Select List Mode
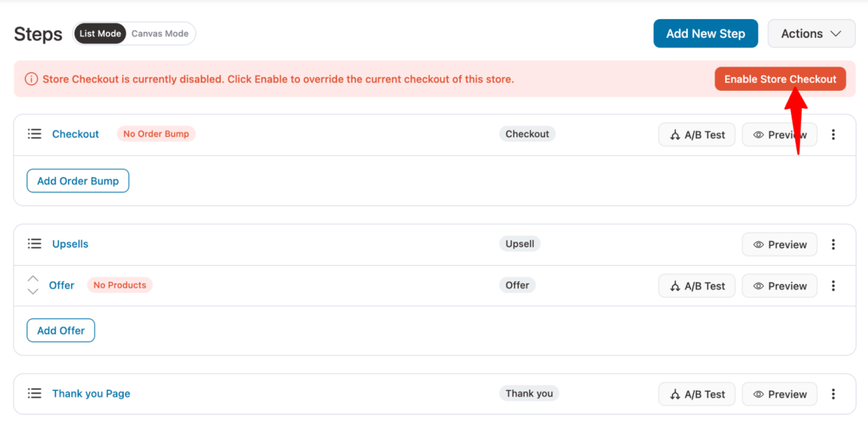868x447 pixels. click(99, 33)
